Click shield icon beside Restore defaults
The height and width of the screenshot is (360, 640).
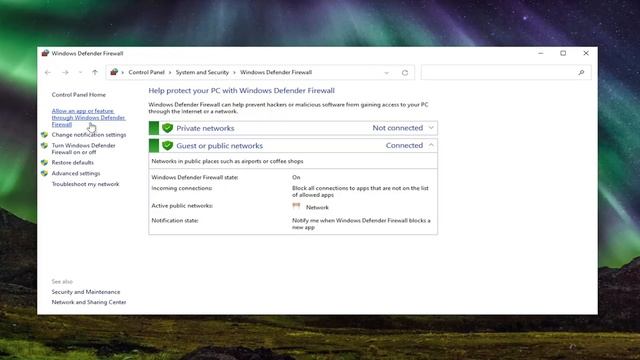(44, 162)
